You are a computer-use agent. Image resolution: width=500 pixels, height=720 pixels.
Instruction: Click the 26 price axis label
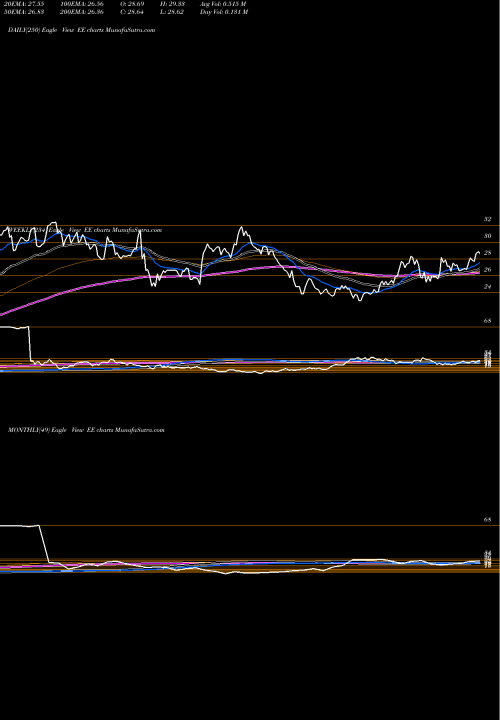488,270
